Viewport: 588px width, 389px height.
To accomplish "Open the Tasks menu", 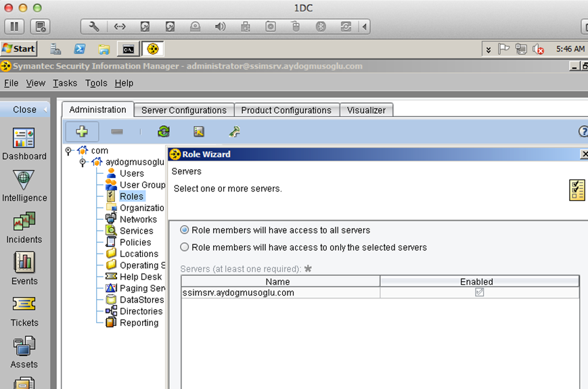I will coord(65,83).
